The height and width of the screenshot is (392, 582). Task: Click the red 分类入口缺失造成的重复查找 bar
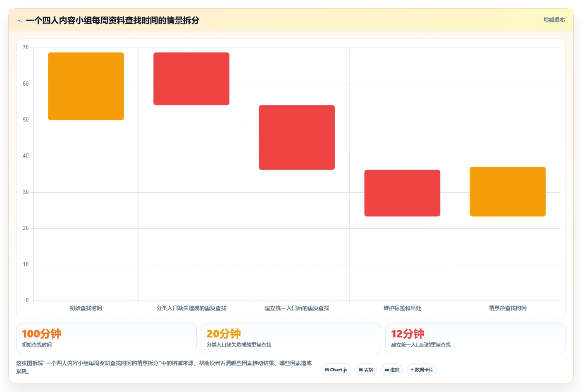pos(191,79)
